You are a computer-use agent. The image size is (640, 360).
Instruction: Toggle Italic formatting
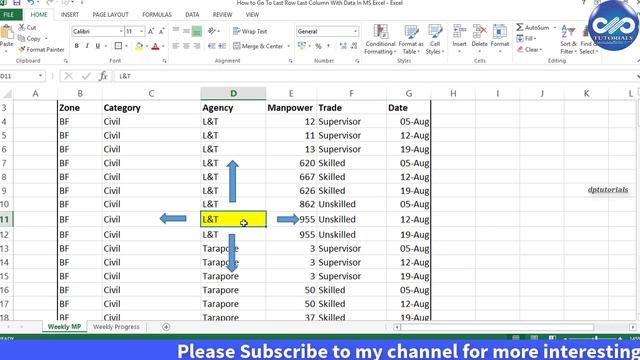click(87, 46)
